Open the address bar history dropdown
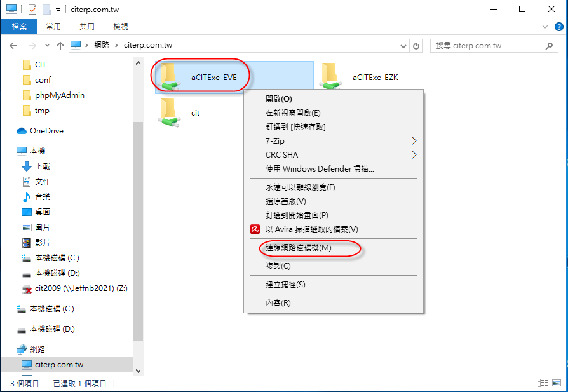 [x=403, y=46]
